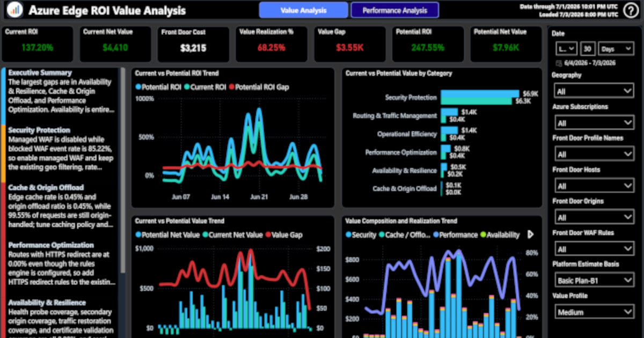Click Current vs Potential Value Trend title
644x338 pixels.
click(179, 221)
